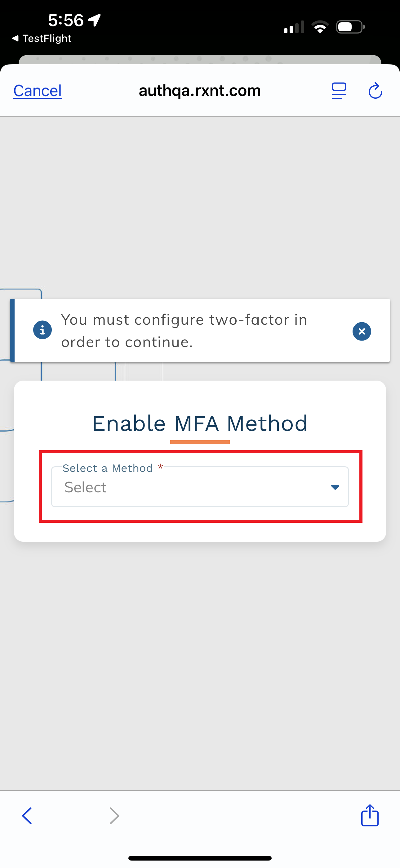400x868 pixels.
Task: Reload the authqa.rxnt.com page
Action: (375, 91)
